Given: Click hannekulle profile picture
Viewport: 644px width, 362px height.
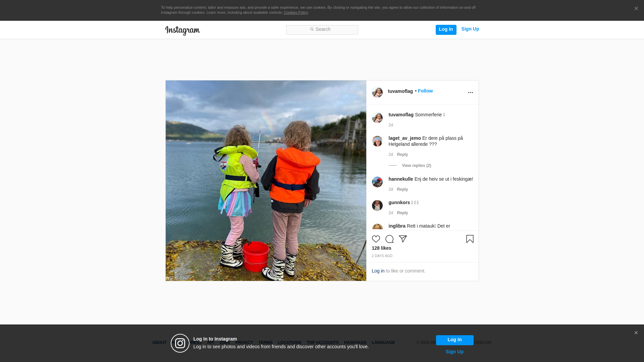Looking at the screenshot, I should [377, 182].
